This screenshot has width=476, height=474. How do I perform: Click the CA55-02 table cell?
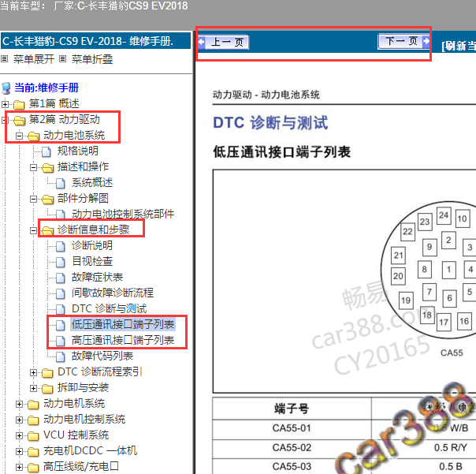[292, 448]
